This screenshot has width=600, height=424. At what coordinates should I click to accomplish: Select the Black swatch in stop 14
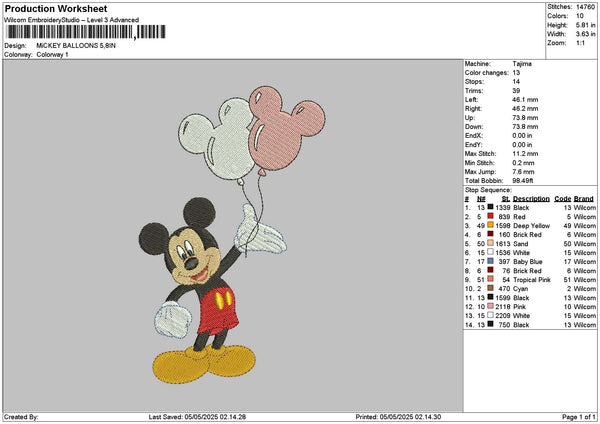pos(490,324)
